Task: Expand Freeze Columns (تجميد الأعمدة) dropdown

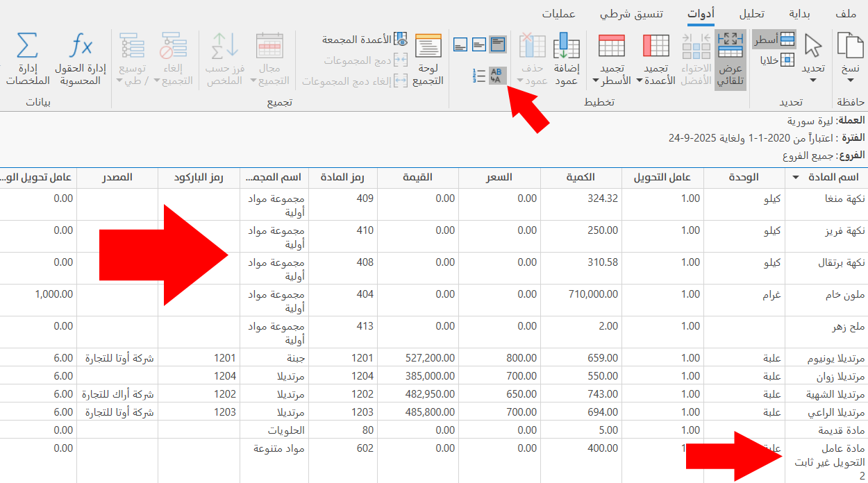Action: point(640,81)
